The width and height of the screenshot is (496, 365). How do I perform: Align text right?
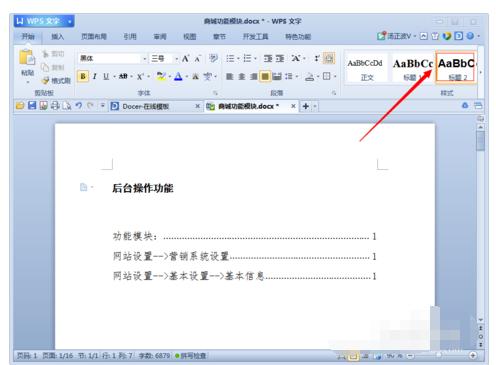(x=253, y=76)
